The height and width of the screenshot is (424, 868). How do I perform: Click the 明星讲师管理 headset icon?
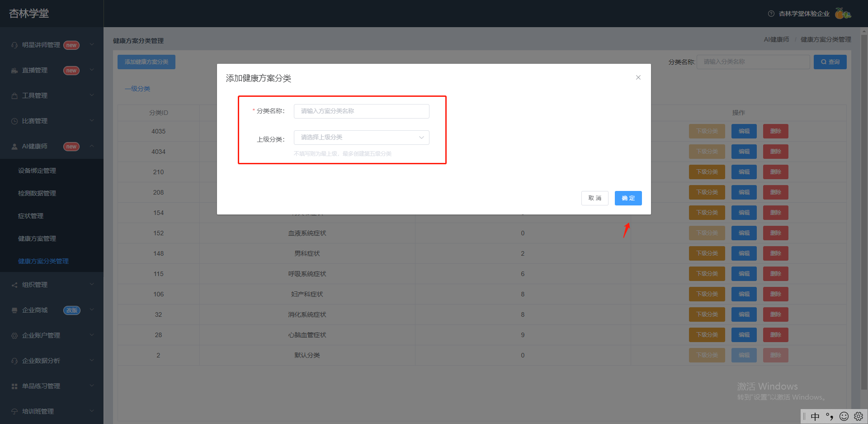(14, 45)
